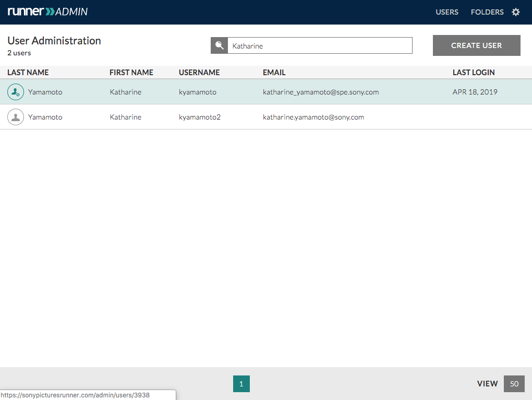The image size is (532, 400).
Task: Select the username kyamamoto2 cell
Action: point(199,117)
